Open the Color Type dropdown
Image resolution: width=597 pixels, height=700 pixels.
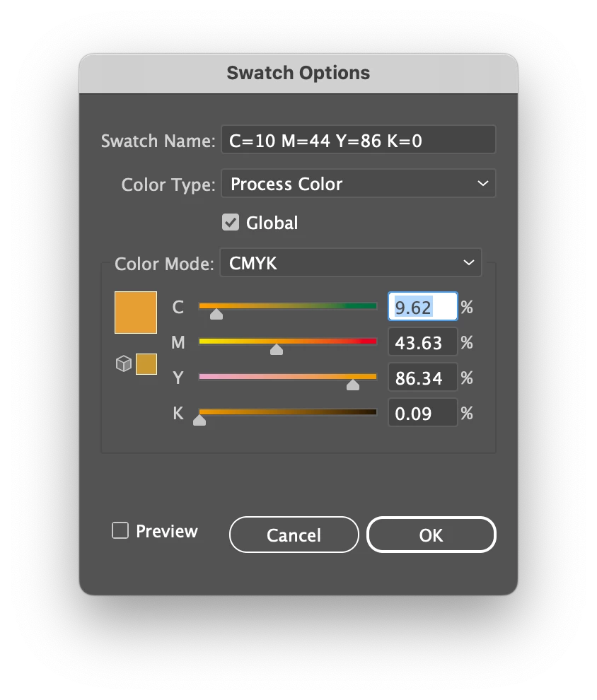[x=359, y=184]
